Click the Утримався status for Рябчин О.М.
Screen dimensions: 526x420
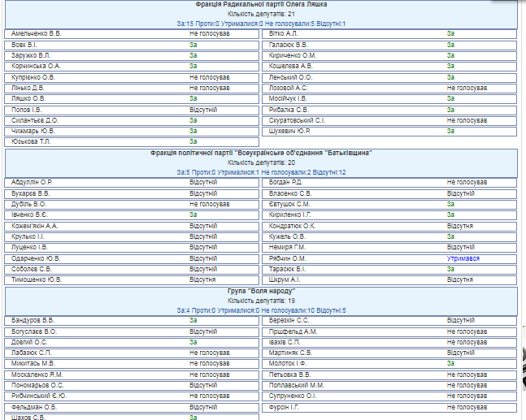click(x=463, y=259)
